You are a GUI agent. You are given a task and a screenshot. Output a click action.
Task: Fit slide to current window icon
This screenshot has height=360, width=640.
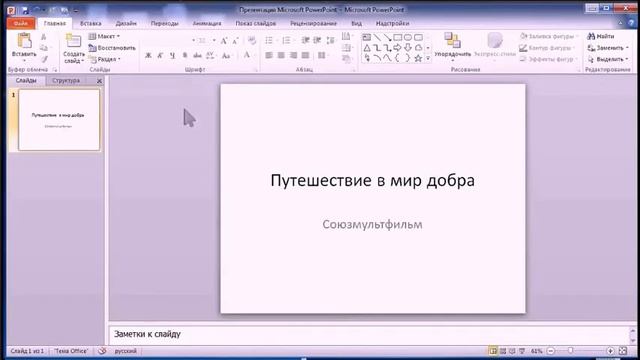coord(623,351)
